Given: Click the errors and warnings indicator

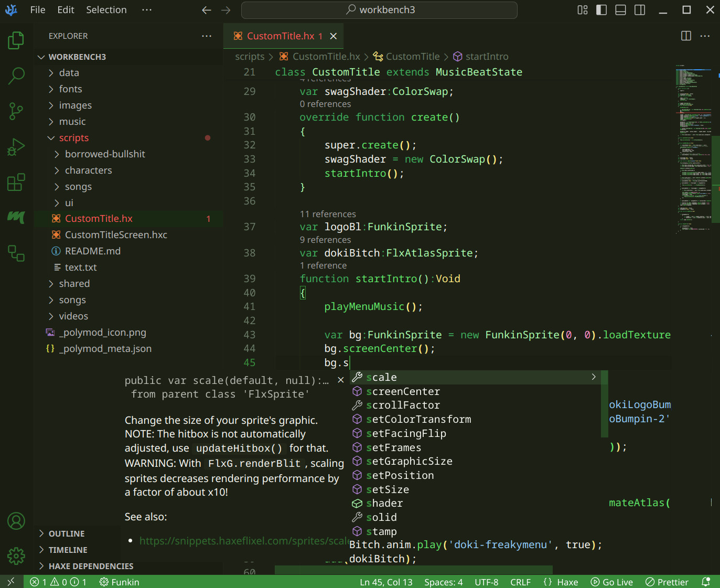Looking at the screenshot, I should click(x=54, y=582).
